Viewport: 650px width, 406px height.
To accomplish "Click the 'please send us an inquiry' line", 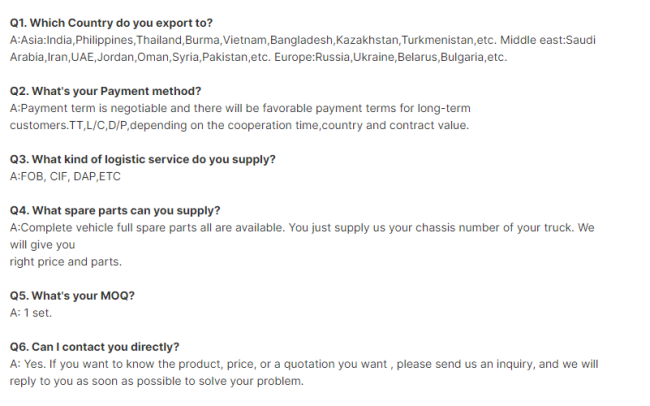I will coord(304,364).
